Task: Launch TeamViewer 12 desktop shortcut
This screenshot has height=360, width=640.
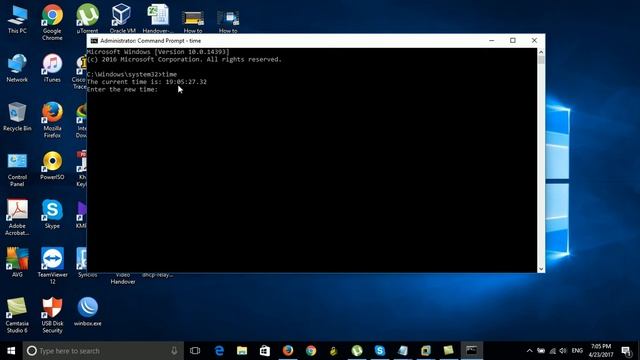Action: click(52, 266)
